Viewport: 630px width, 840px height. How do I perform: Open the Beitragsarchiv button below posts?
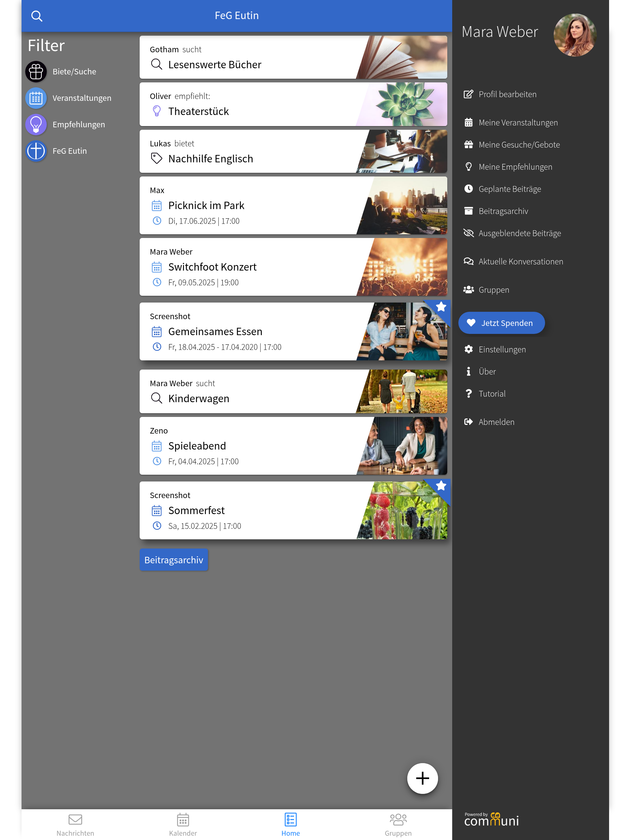[x=173, y=560]
